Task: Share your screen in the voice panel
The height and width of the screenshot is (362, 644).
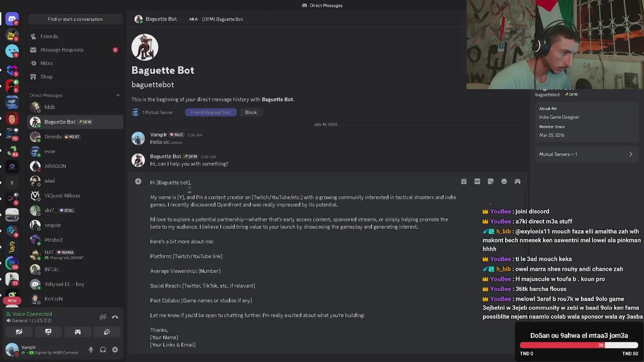Action: coord(48,332)
